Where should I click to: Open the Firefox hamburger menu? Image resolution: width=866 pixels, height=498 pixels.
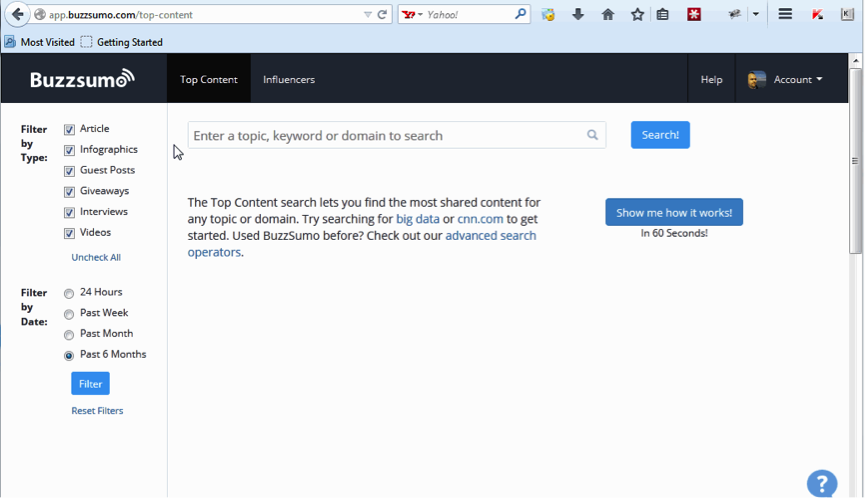point(785,14)
